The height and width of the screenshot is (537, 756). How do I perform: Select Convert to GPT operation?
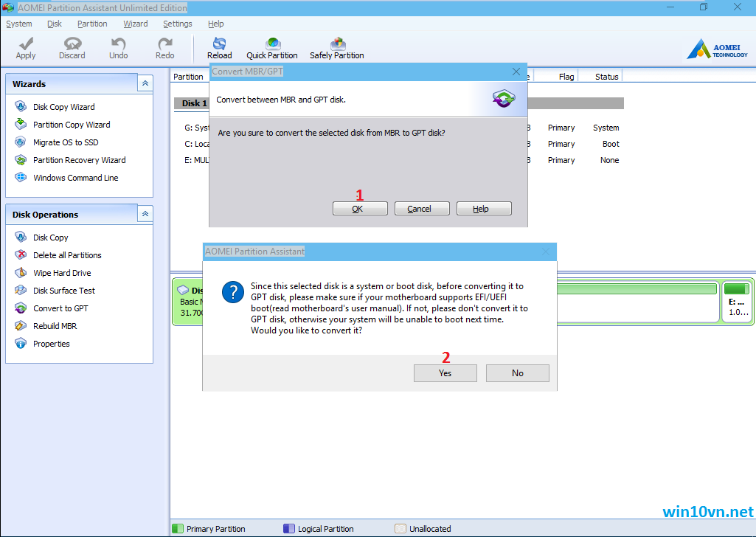60,308
